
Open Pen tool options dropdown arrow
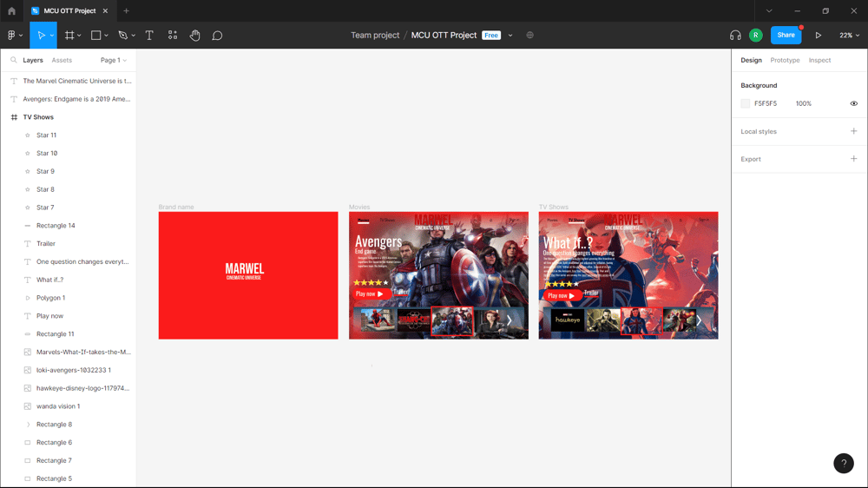(134, 36)
